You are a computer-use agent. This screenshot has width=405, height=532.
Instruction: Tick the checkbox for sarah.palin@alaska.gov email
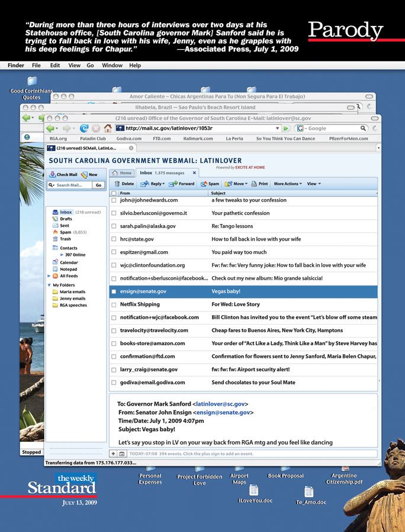click(x=114, y=226)
